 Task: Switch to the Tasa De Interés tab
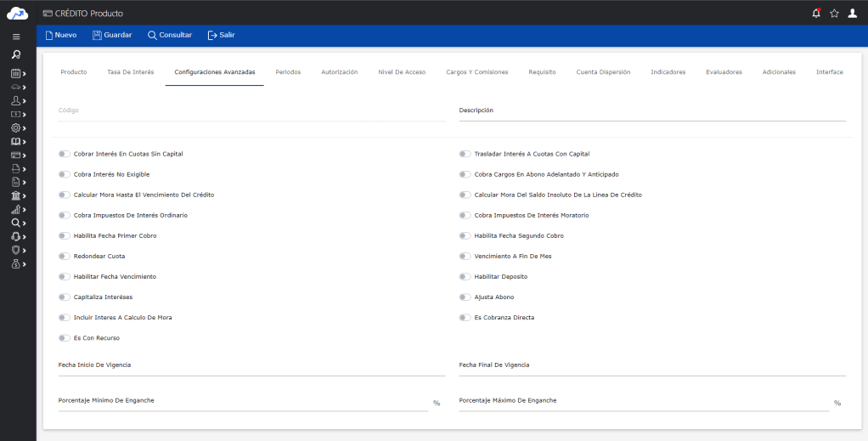tap(131, 72)
